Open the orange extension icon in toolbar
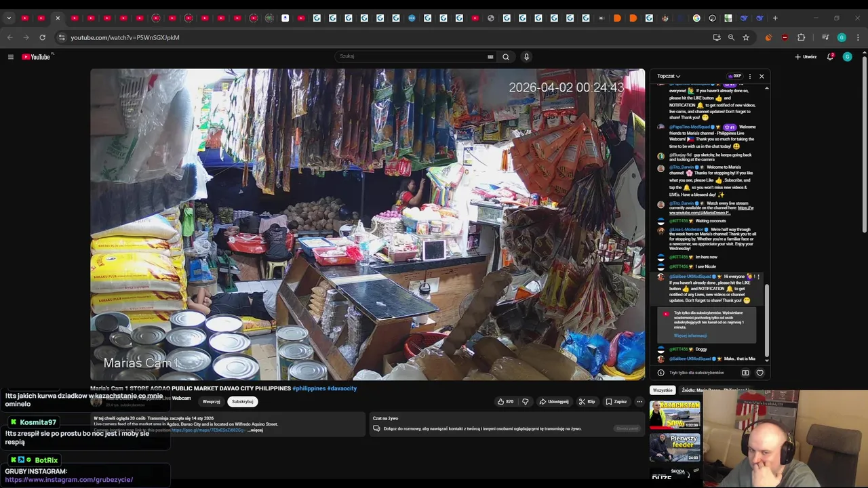Viewport: 868px width, 488px height. coord(768,37)
